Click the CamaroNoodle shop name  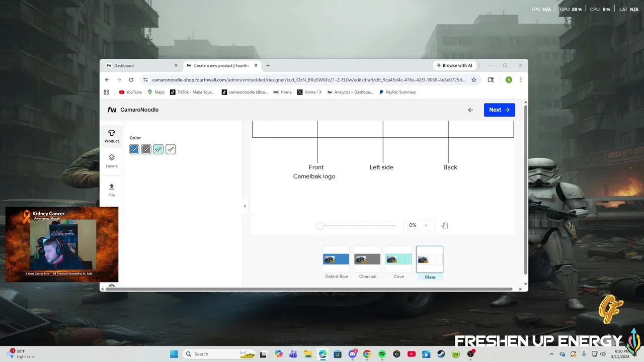[x=139, y=110]
